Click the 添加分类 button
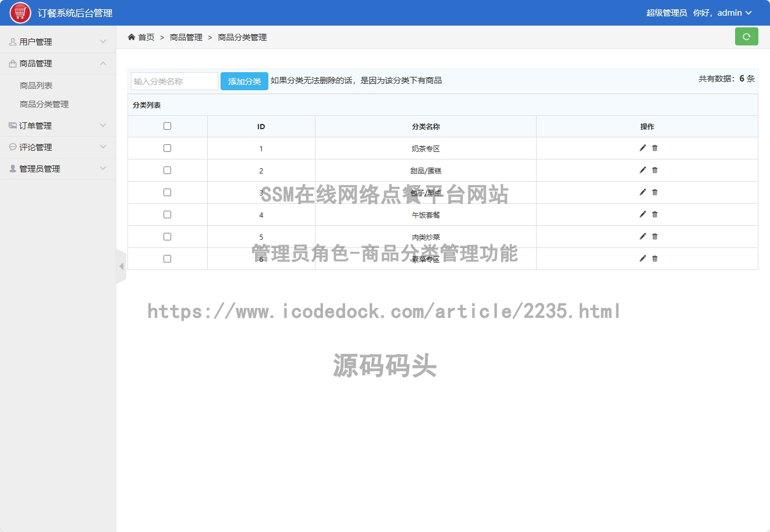Viewport: 770px width, 532px height. point(244,81)
